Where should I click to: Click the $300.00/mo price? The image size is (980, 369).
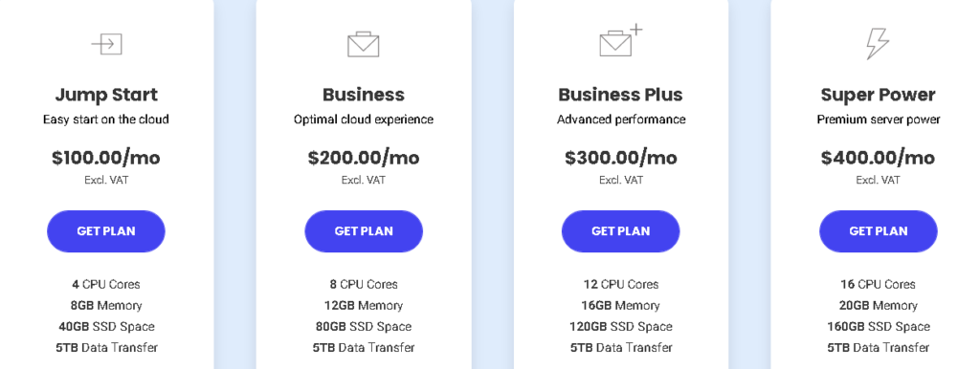click(x=620, y=158)
